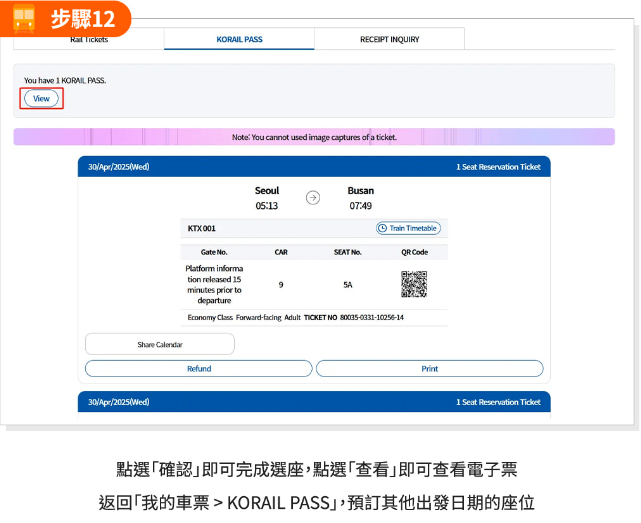Viewport: 641px width, 523px height.
Task: Click the Economy Class Forward-facing Adult text
Action: pos(244,317)
